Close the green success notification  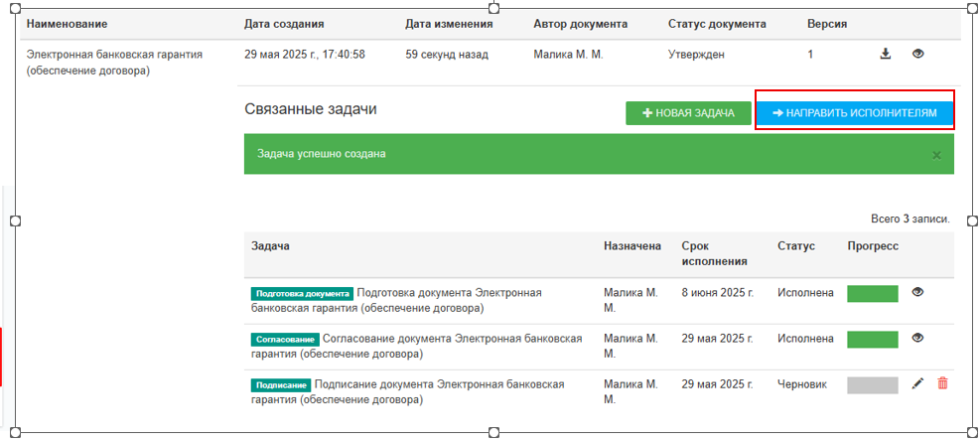click(x=935, y=156)
